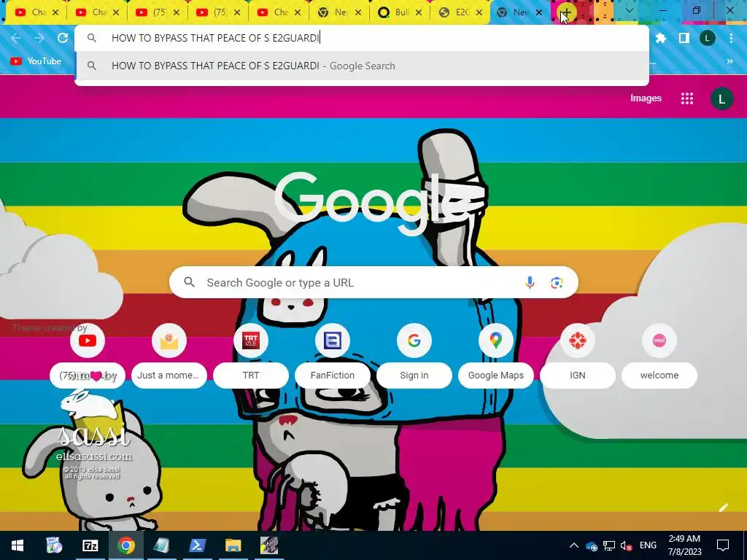Open the Images link
The height and width of the screenshot is (560, 747).
[x=646, y=98]
